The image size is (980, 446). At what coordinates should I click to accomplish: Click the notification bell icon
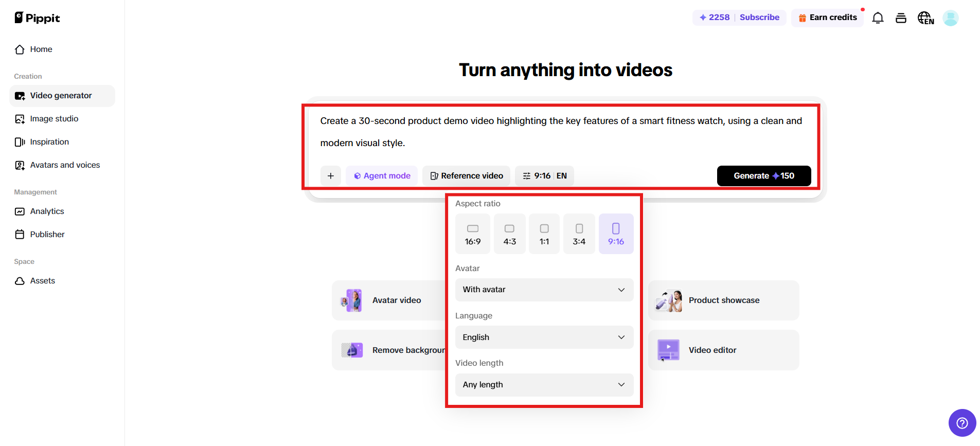[x=878, y=18]
